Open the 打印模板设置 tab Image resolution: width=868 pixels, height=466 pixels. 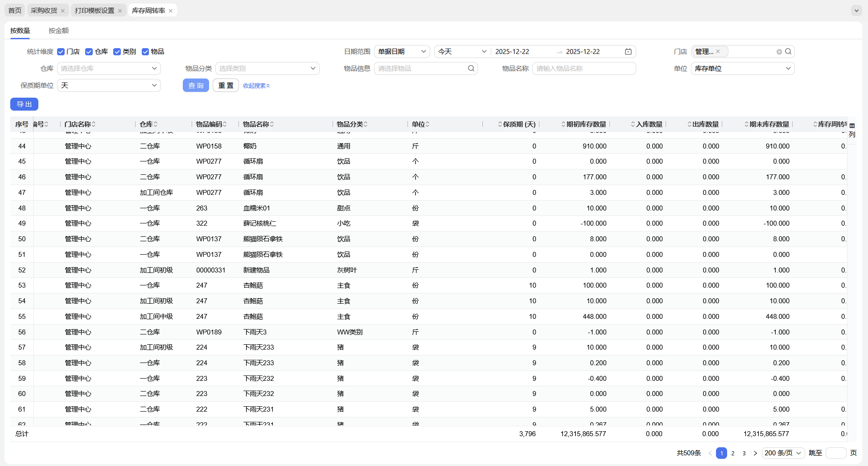tap(95, 11)
